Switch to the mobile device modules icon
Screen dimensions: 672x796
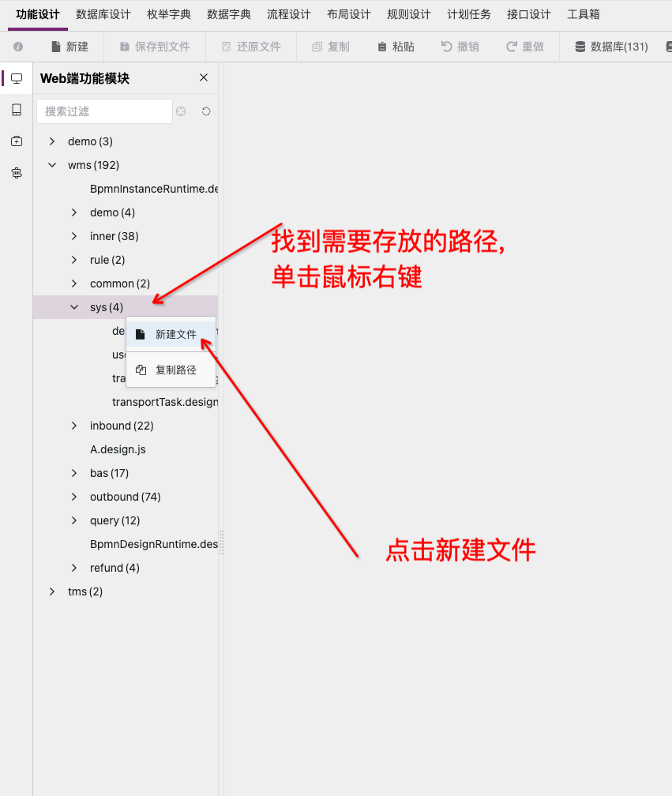(x=17, y=110)
